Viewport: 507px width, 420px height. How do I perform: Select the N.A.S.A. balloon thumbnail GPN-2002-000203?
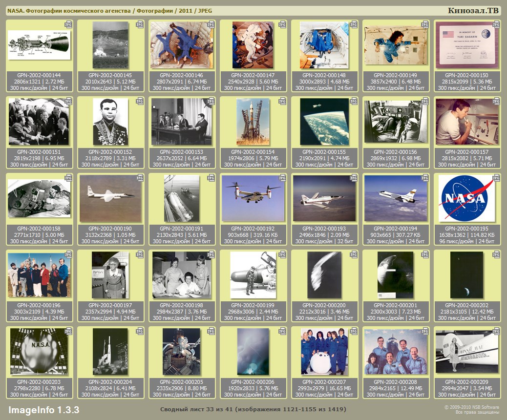pyautogui.click(x=39, y=351)
